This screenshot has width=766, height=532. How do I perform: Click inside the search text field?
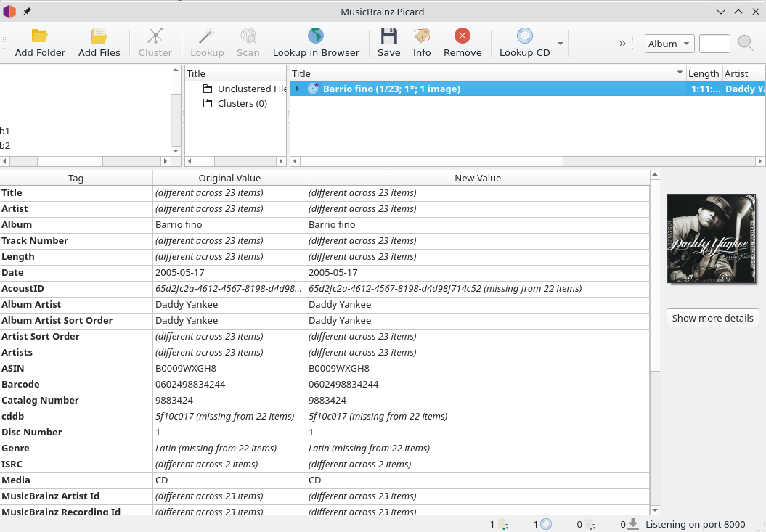[x=714, y=44]
